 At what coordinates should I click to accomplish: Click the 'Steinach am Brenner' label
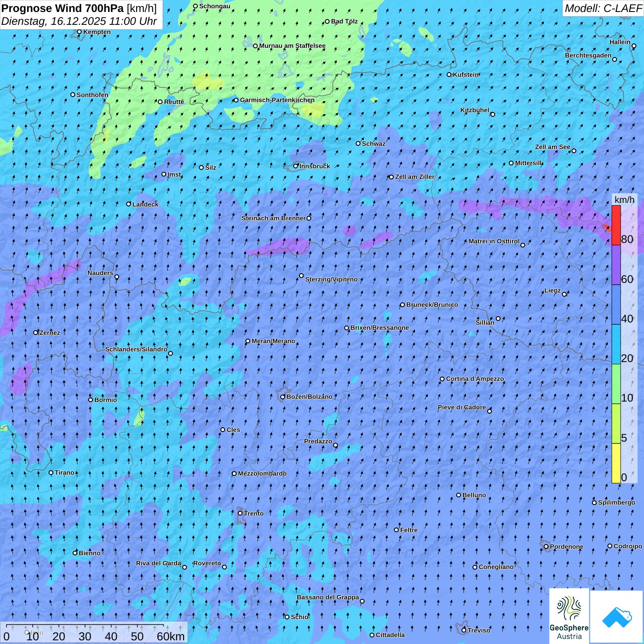tap(273, 218)
